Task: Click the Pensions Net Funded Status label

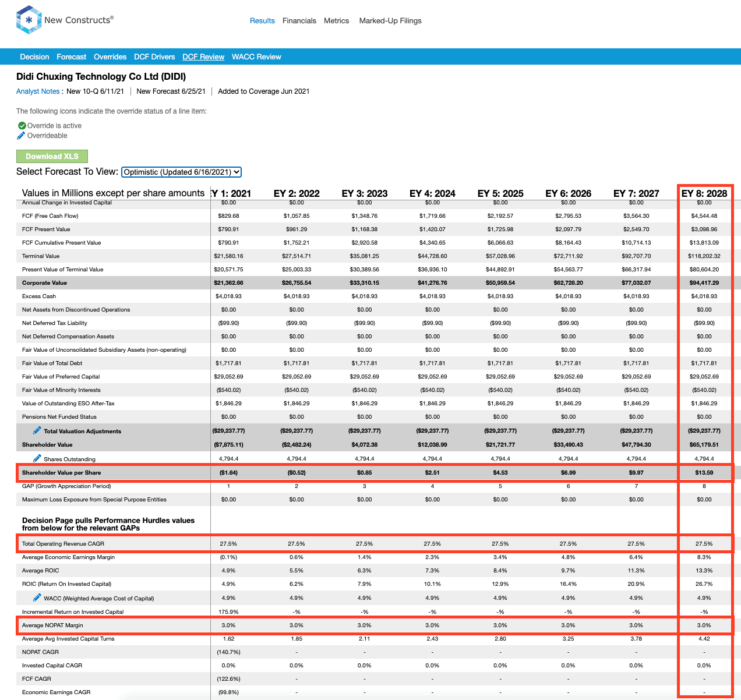Action: point(59,417)
